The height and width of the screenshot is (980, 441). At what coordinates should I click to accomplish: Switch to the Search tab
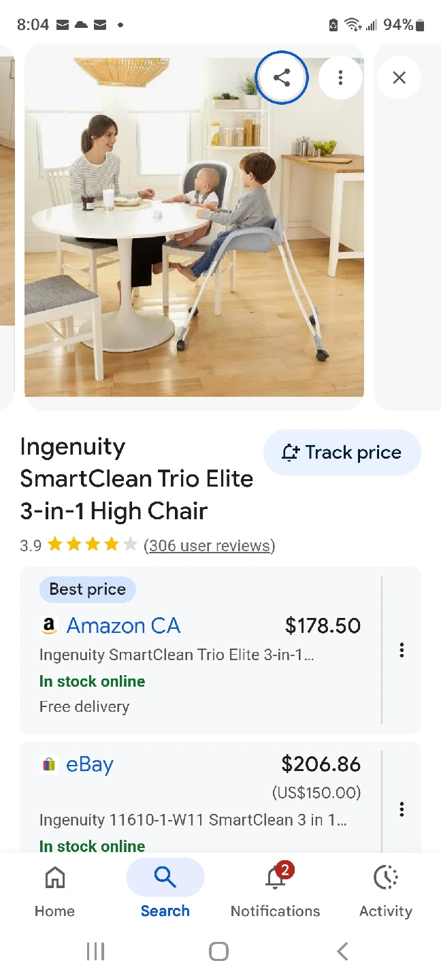pos(165,889)
